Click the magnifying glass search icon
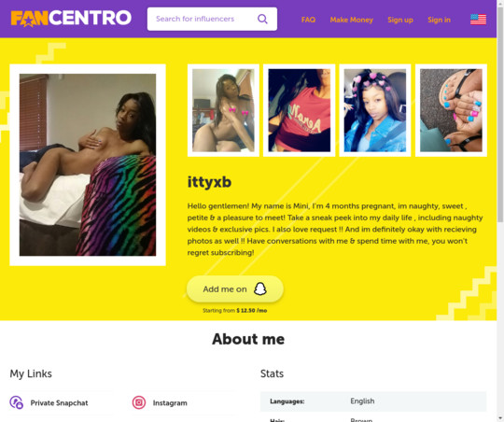Viewport: 504px width, 422px height. tap(262, 19)
